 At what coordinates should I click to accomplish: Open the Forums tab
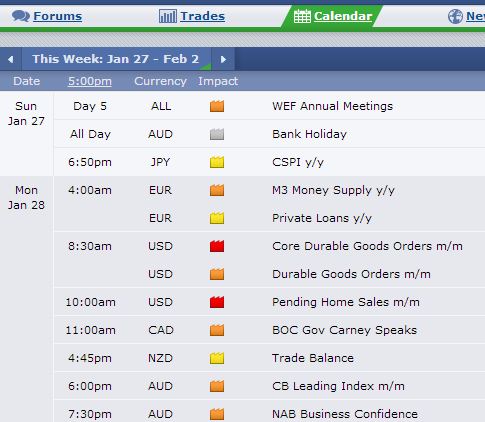click(x=57, y=16)
